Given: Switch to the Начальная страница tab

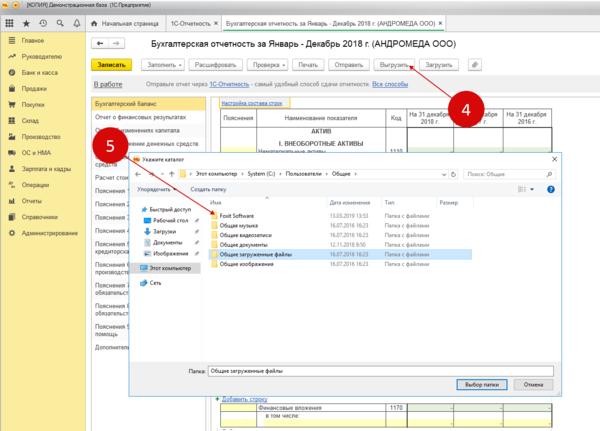Looking at the screenshot, I should click(129, 23).
